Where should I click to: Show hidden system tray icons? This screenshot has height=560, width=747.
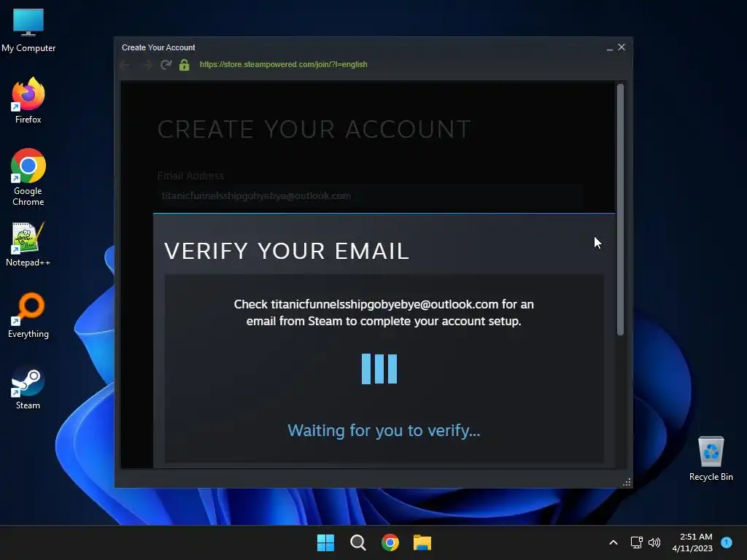(614, 542)
